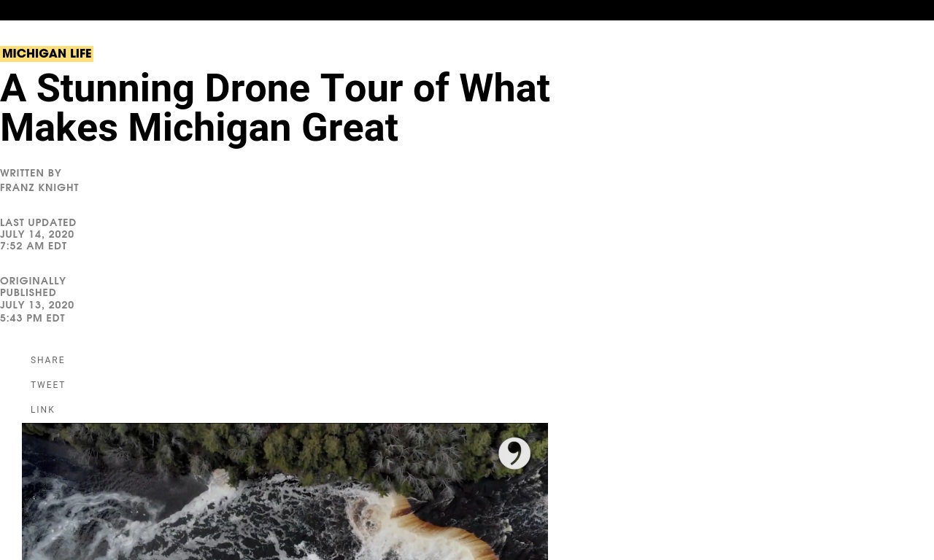Image resolution: width=934 pixels, height=560 pixels.
Task: Click the WRITTEN BY label
Action: pos(31,174)
